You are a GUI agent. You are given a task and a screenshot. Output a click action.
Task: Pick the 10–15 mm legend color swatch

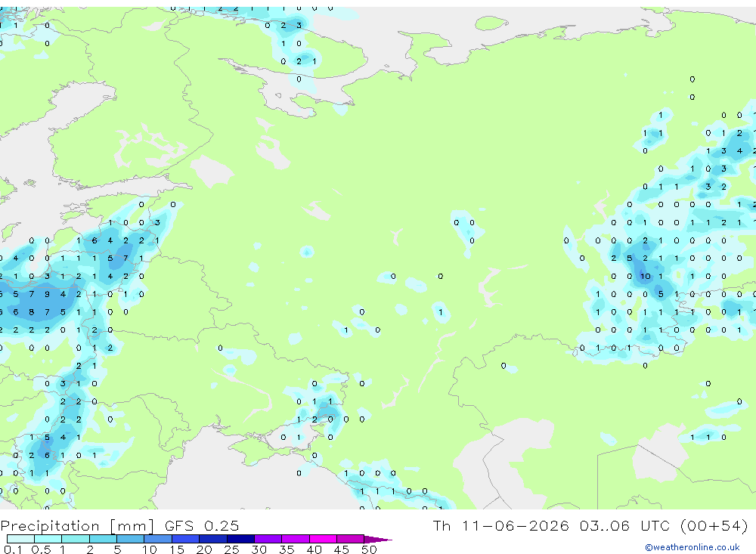[x=158, y=539]
